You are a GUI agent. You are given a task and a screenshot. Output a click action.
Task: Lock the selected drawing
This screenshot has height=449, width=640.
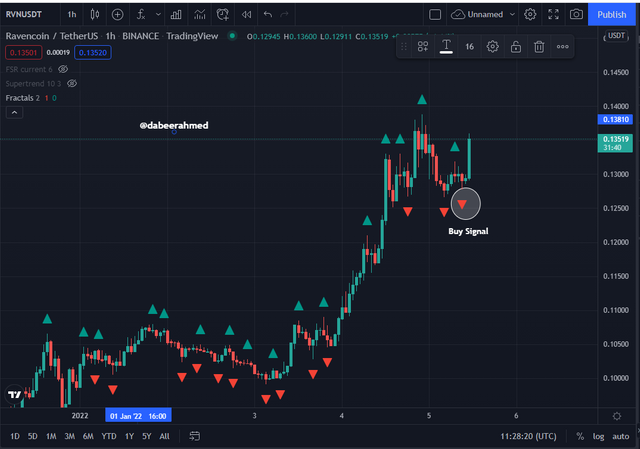point(516,47)
